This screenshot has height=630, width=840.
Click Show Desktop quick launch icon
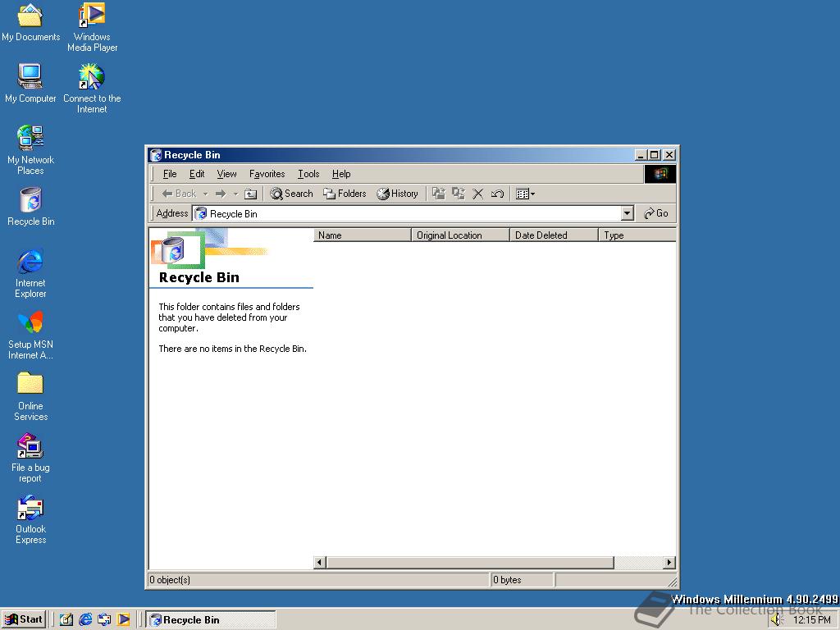point(66,620)
